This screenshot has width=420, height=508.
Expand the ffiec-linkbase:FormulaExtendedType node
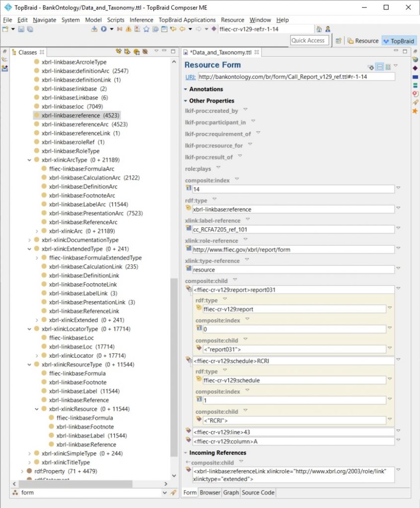[37, 258]
